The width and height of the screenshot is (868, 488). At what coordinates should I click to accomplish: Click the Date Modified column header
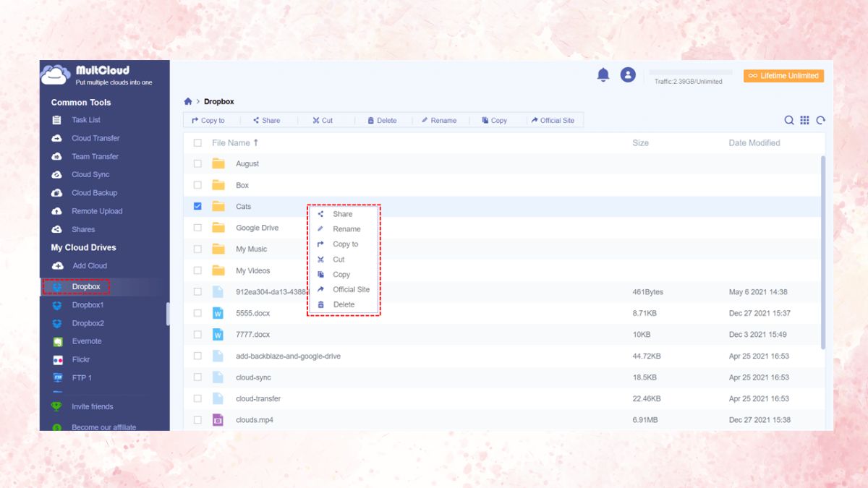click(754, 143)
